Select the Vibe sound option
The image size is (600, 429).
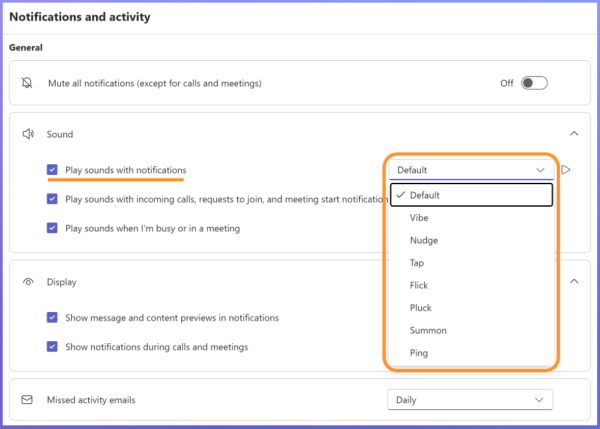click(471, 218)
